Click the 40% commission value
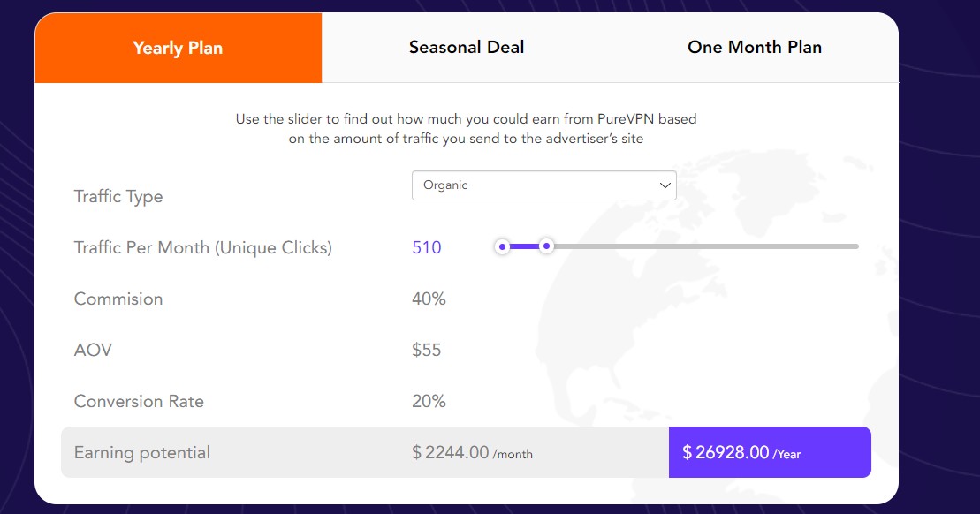The height and width of the screenshot is (514, 980). 429,299
